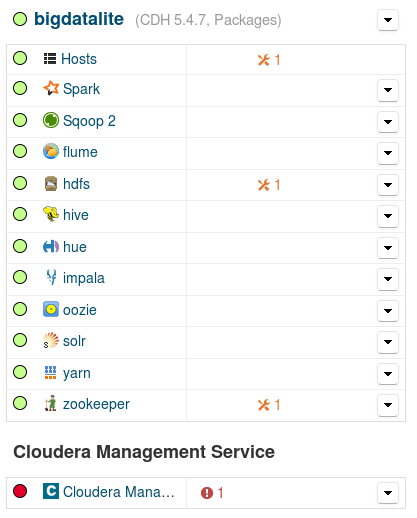Viewport: 417px width, 518px height.
Task: Open the Hosts link
Action: 79,59
